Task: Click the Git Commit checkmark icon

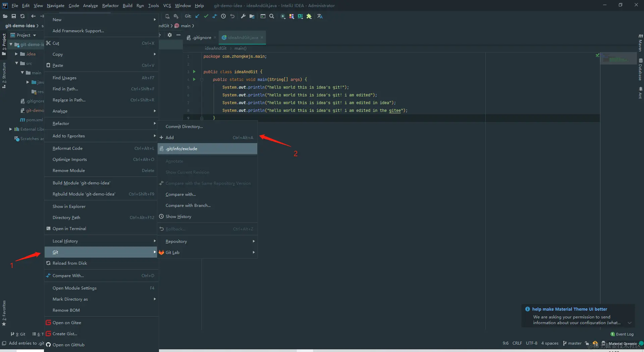Action: [206, 16]
